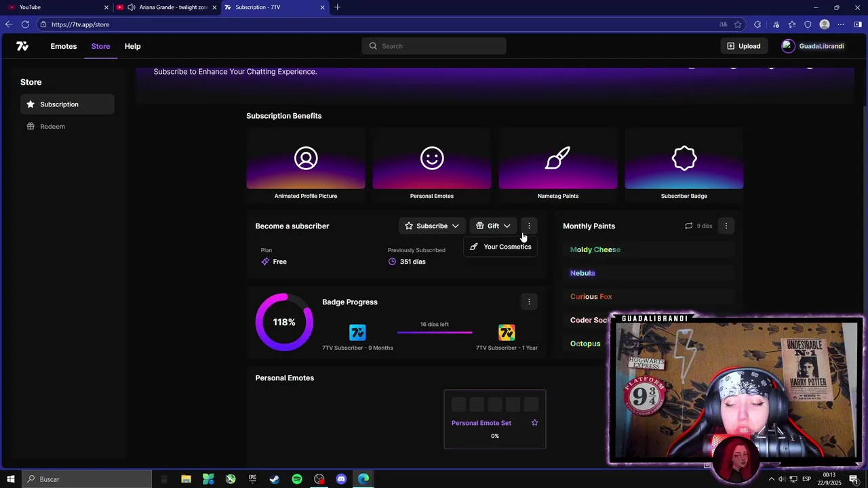Reload the page
Screen dimensions: 868x488
coord(25,24)
